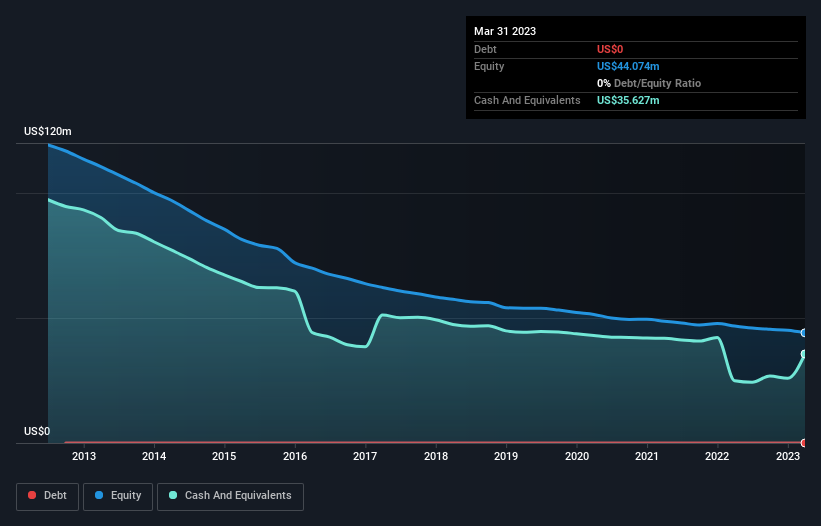Click the 2022 x-axis label
821x526 pixels.
(717, 456)
